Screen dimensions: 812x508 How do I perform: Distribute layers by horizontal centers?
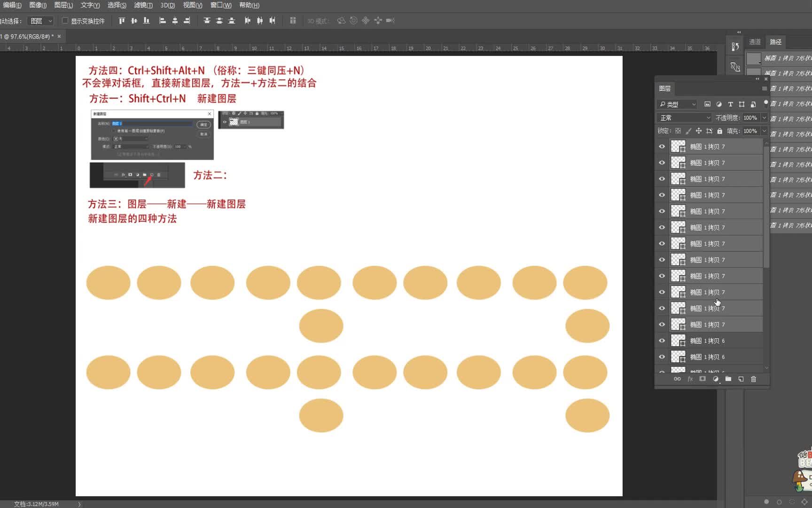coord(260,21)
